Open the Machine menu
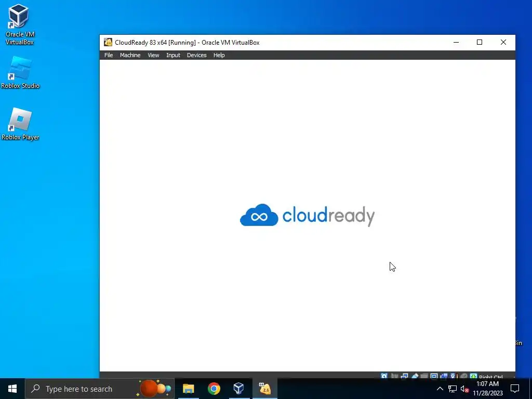 tap(130, 55)
